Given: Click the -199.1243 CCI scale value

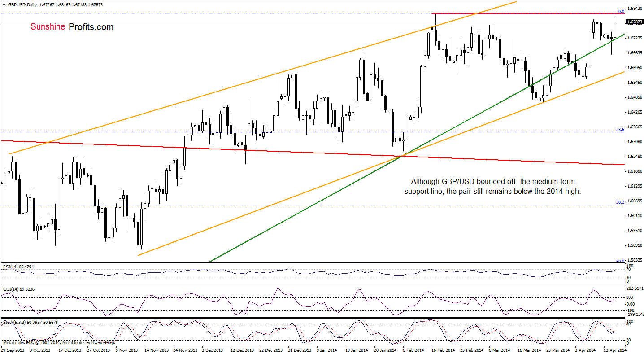Looking at the screenshot, I should coord(634,315).
